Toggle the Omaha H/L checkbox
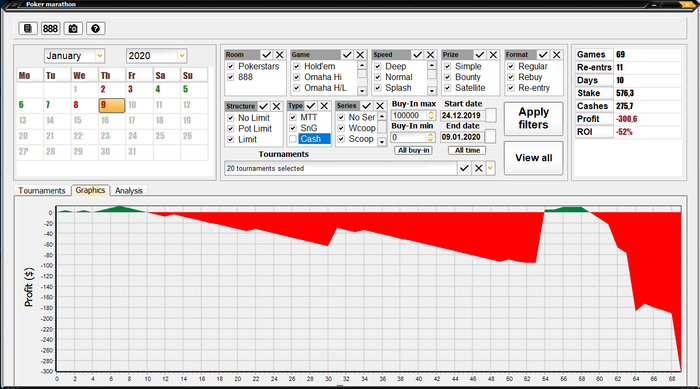Screen dimensions: 700x389 click(297, 88)
